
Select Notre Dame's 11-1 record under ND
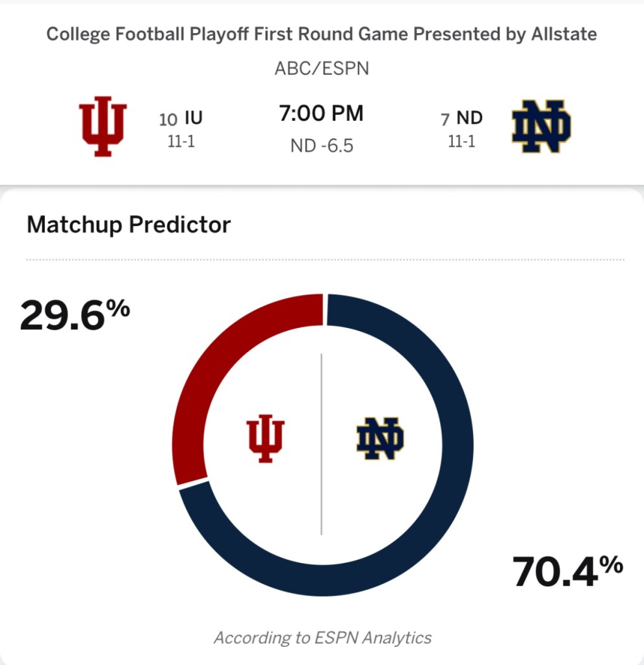(x=461, y=141)
